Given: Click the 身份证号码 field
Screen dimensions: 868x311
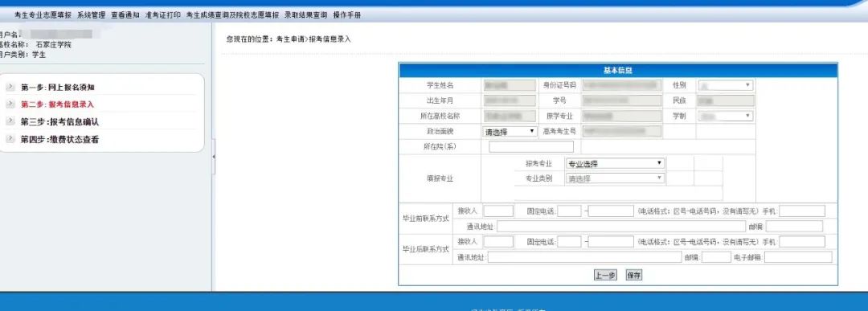Looking at the screenshot, I should point(621,85).
